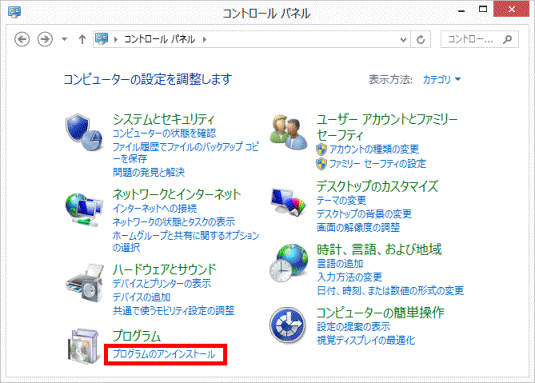535x383 pixels.
Task: Open 視覚ディスプレイの最適化 link
Action: click(x=366, y=340)
